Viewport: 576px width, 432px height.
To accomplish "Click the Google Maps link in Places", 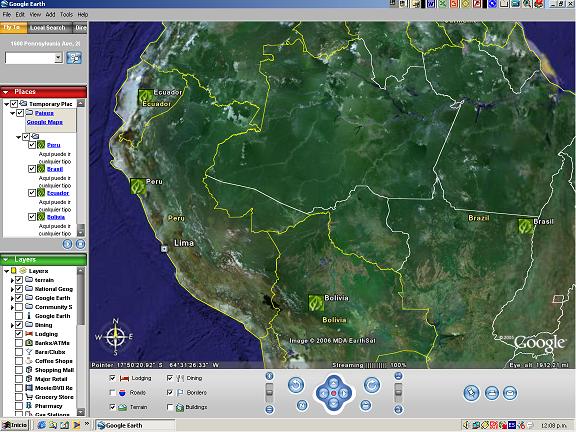I will tap(45, 122).
